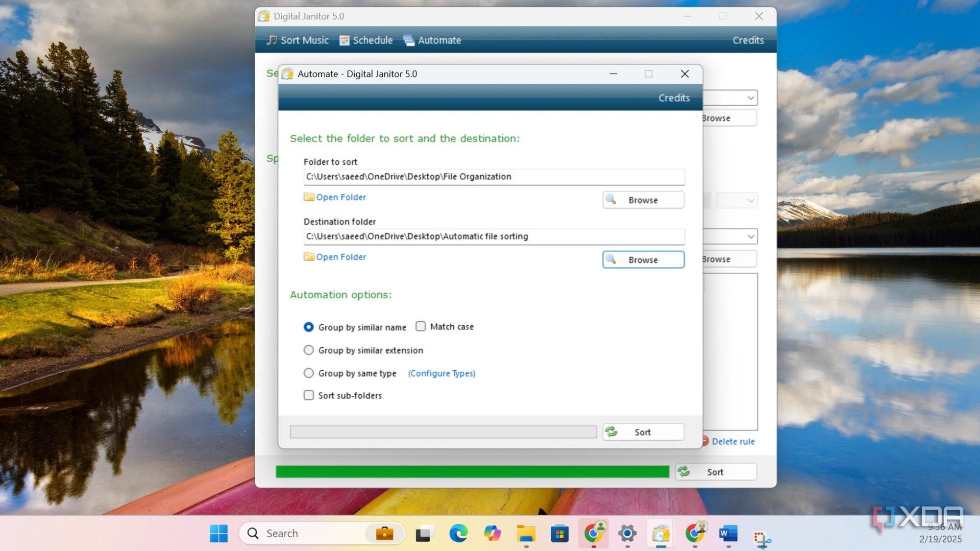Click the red delete icon beside Delete rule
The height and width of the screenshot is (551, 980).
(x=706, y=441)
